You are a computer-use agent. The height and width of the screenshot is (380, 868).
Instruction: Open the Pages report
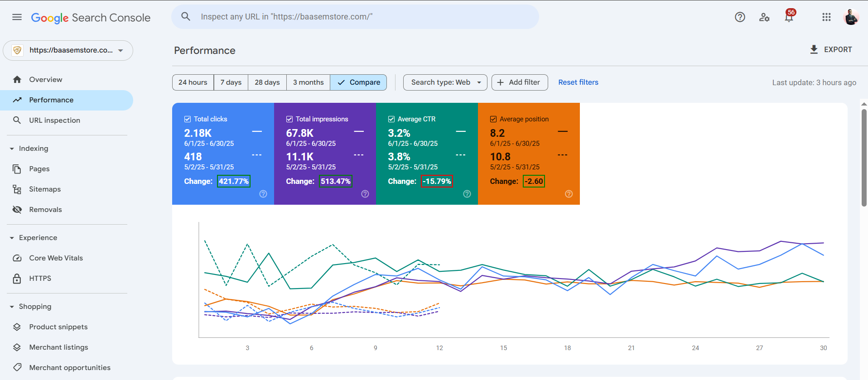click(x=67, y=169)
